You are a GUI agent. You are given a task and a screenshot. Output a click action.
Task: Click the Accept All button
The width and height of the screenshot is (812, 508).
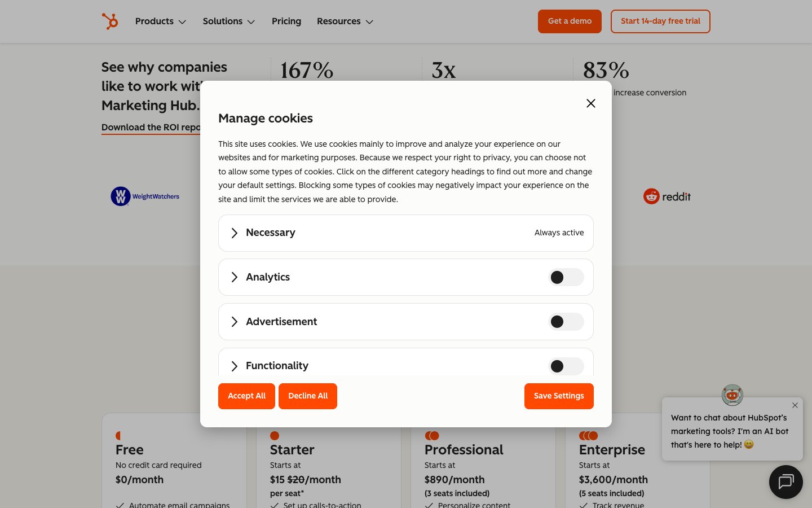coord(246,396)
